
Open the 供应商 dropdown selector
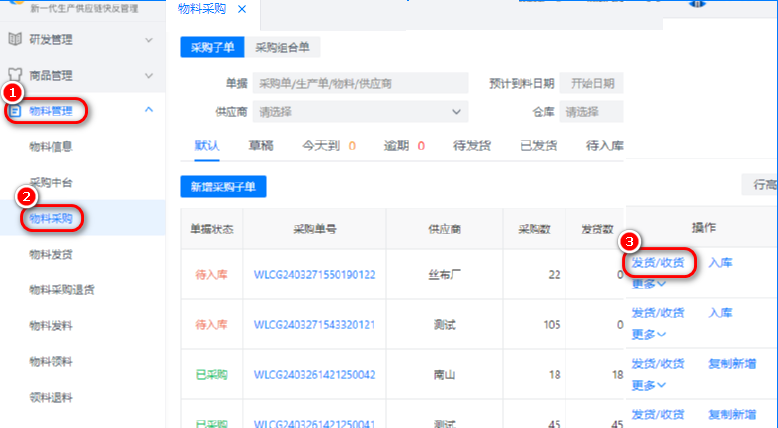click(x=360, y=113)
